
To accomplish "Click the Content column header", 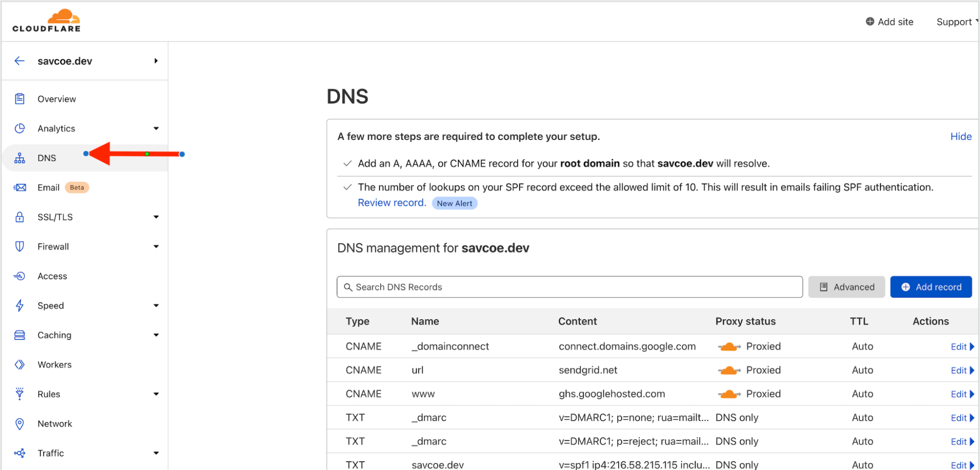I will pyautogui.click(x=578, y=321).
